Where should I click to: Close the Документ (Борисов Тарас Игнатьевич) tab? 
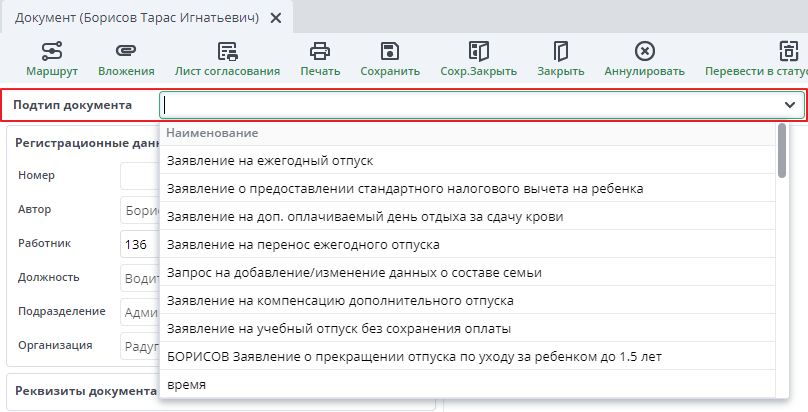tap(276, 18)
